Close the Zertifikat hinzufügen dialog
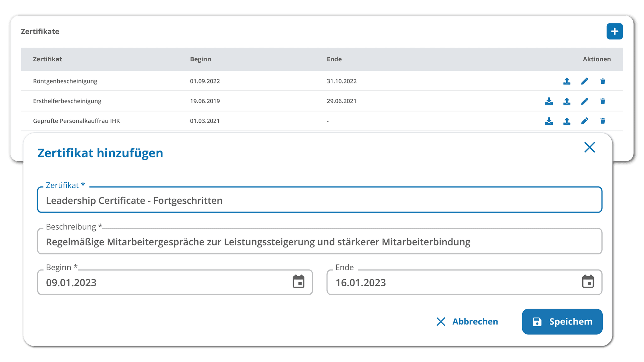Viewport: 644px width, 362px height. coord(589,147)
